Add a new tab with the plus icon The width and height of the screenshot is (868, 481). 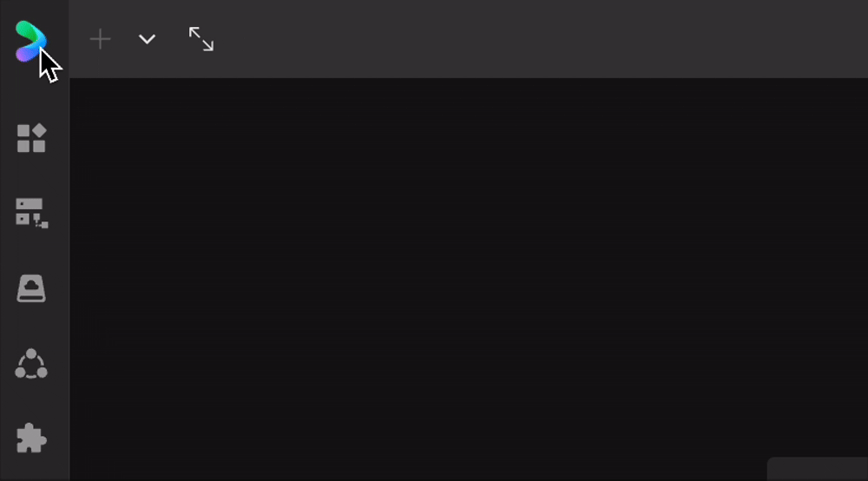[100, 39]
